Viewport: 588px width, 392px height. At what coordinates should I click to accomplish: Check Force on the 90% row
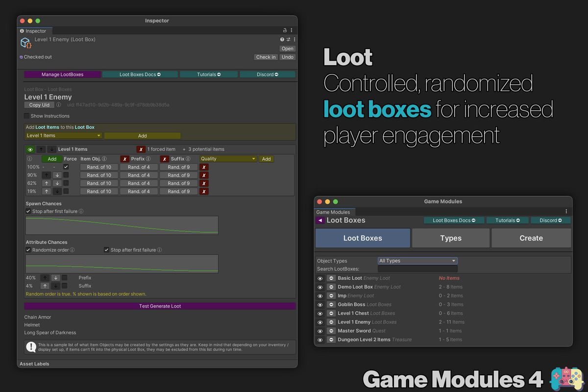click(66, 175)
